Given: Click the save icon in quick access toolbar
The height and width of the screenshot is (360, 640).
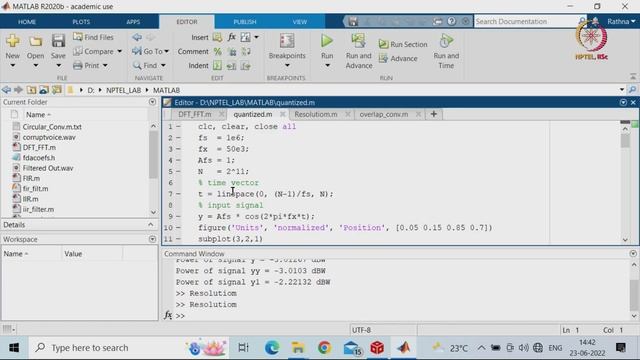Looking at the screenshot, I should click(x=353, y=22).
